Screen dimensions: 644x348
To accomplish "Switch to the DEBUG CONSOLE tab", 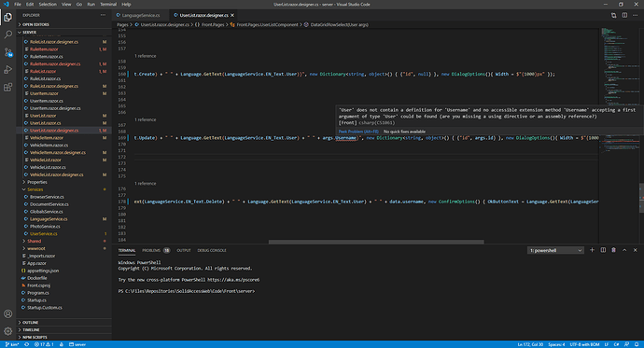I will click(x=212, y=250).
